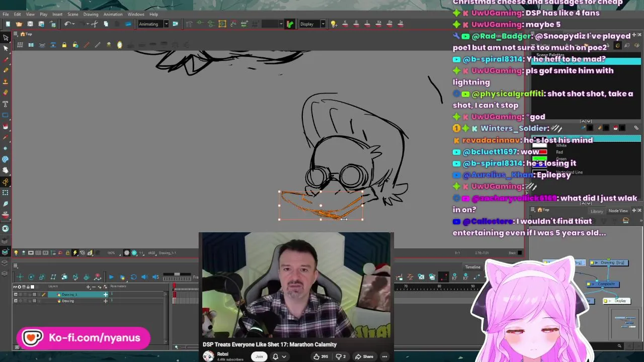Select the Display node in Node View

(x=617, y=301)
